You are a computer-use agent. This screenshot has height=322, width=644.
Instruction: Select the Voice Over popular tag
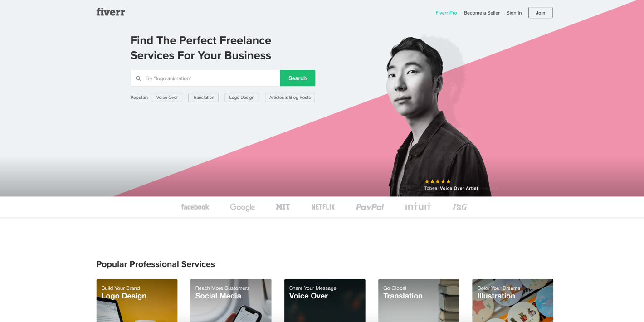(167, 98)
